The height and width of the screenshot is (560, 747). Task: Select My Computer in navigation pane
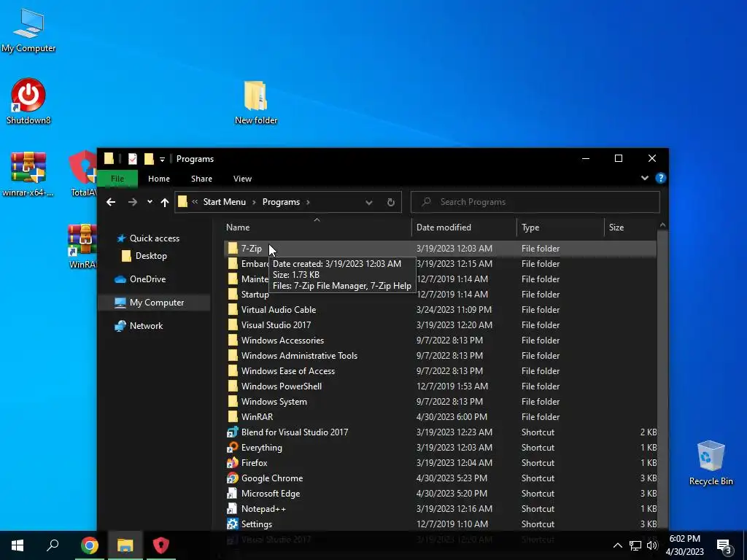[x=154, y=303]
